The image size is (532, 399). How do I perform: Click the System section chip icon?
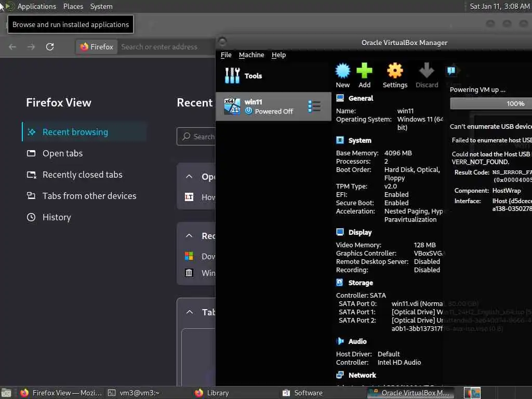pyautogui.click(x=340, y=140)
